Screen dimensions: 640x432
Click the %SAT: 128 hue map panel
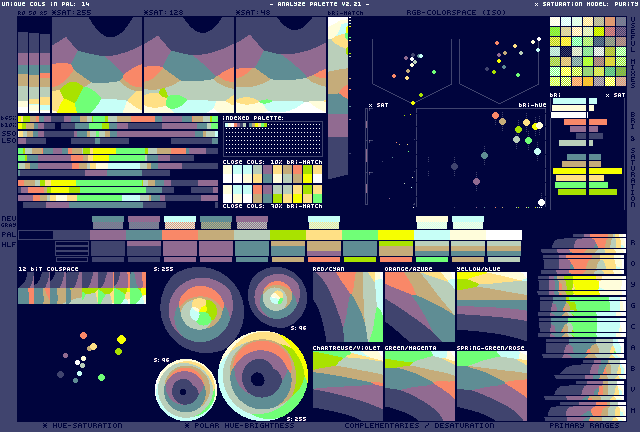pyautogui.click(x=189, y=65)
